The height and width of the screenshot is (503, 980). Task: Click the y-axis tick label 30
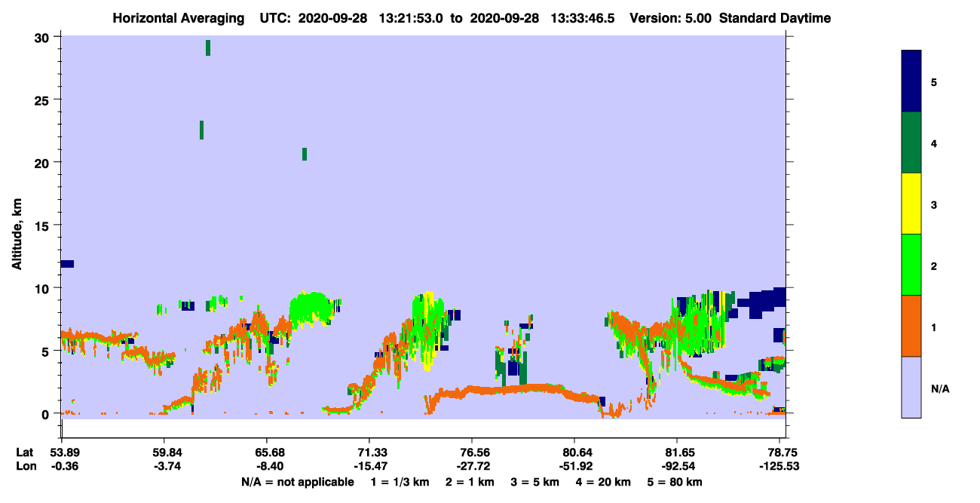pos(43,38)
